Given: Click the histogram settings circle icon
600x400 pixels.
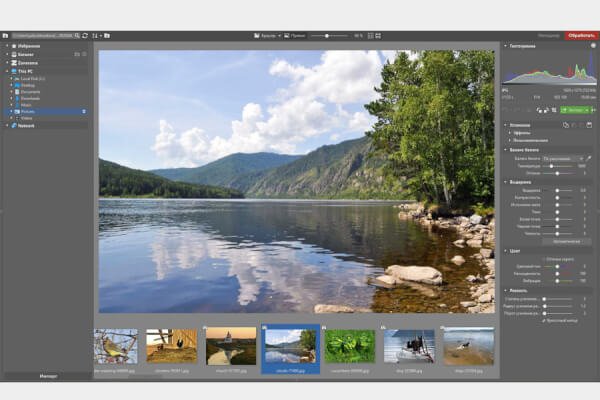Looking at the screenshot, I should [593, 46].
